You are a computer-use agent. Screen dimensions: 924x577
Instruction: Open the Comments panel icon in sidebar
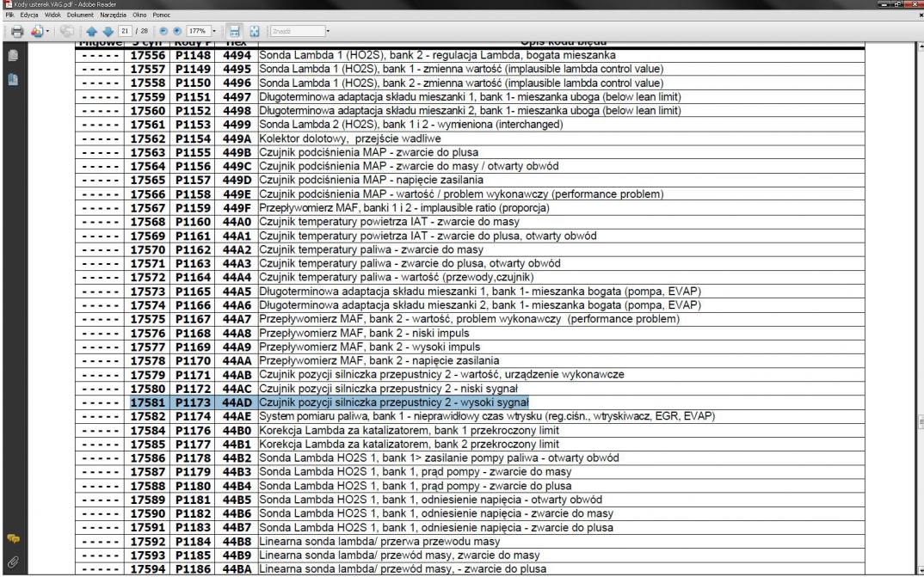point(13,538)
